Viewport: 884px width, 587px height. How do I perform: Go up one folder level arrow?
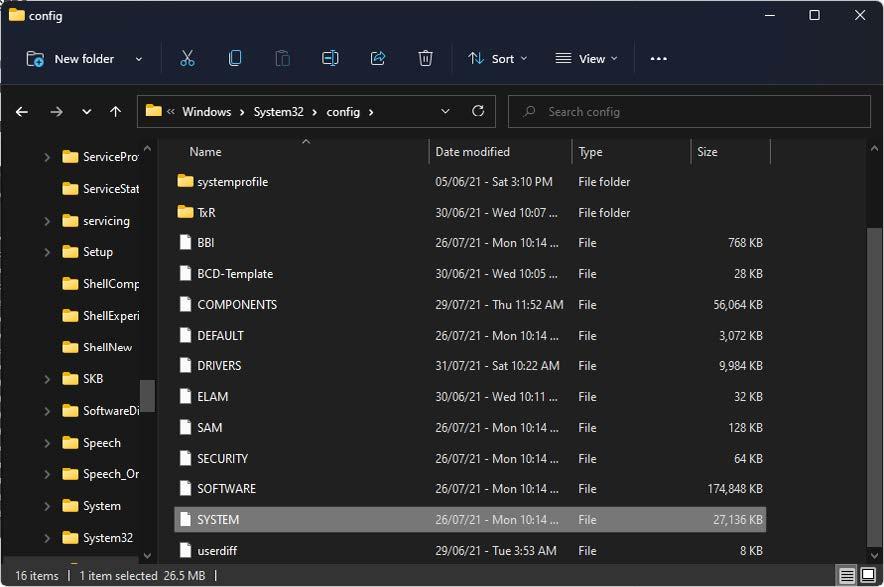click(x=116, y=112)
